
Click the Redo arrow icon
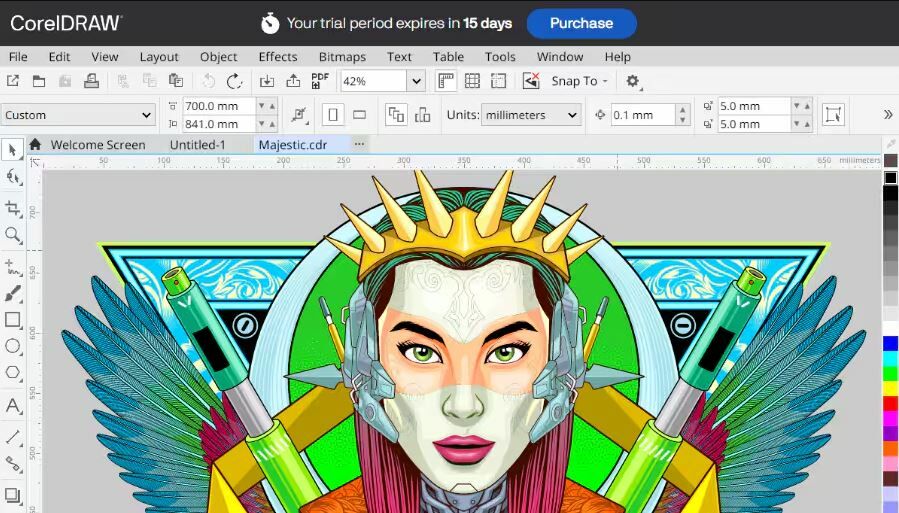[x=234, y=81]
